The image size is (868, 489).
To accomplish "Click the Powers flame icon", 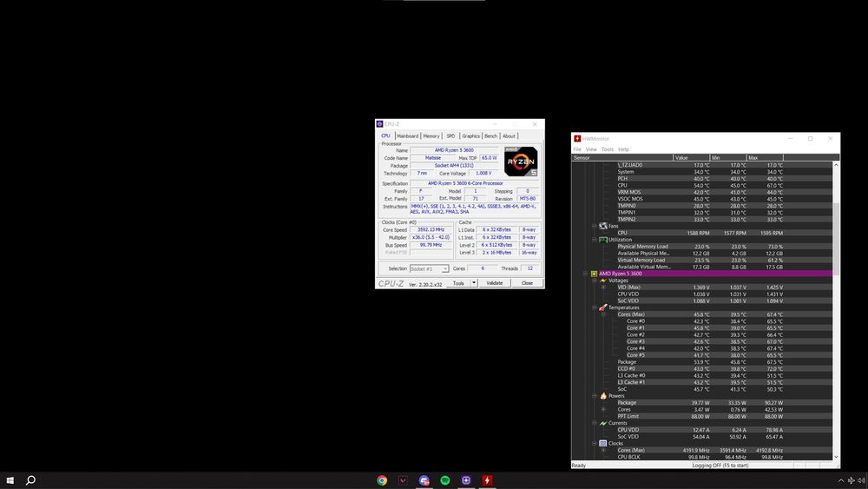I will tap(603, 396).
